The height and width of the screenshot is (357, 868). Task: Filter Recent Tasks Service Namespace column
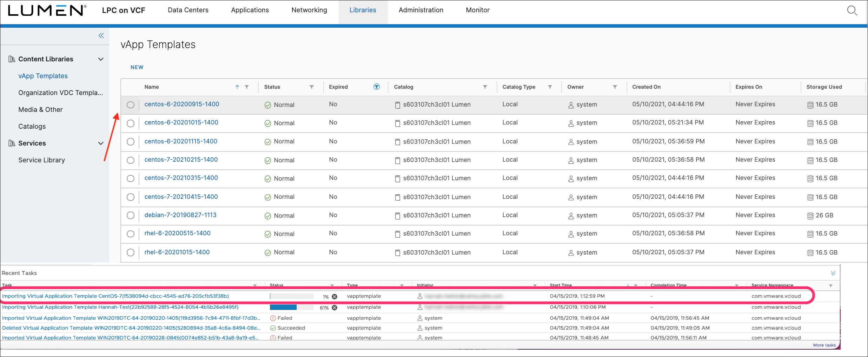coord(831,285)
